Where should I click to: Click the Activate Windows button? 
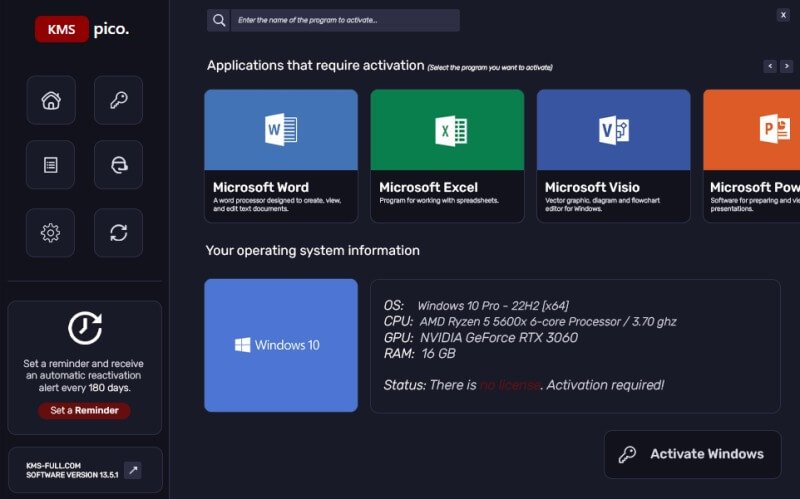pos(692,454)
